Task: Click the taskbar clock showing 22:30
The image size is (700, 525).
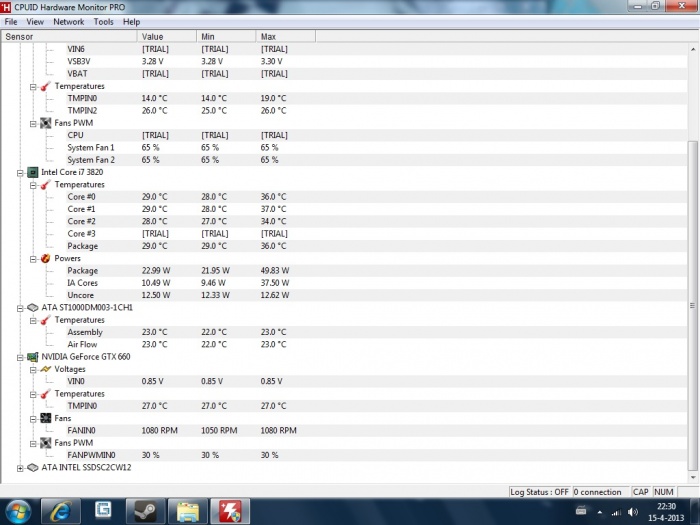Action: click(666, 506)
